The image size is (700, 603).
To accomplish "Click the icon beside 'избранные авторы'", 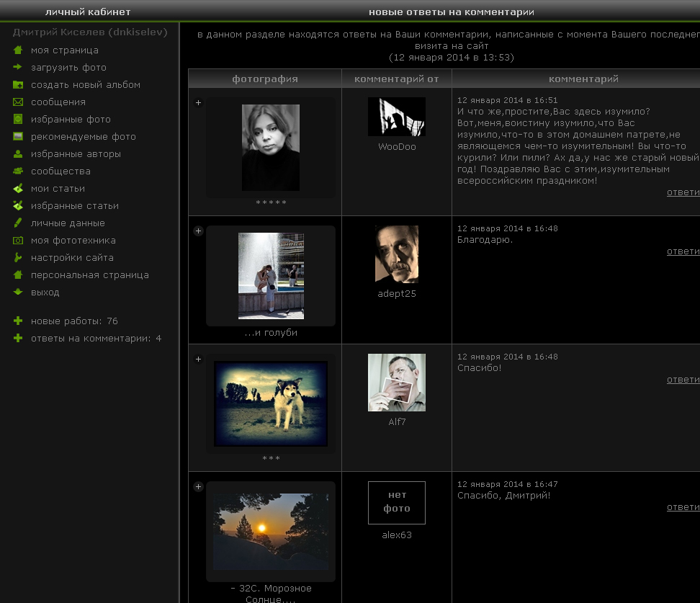I will (x=18, y=154).
